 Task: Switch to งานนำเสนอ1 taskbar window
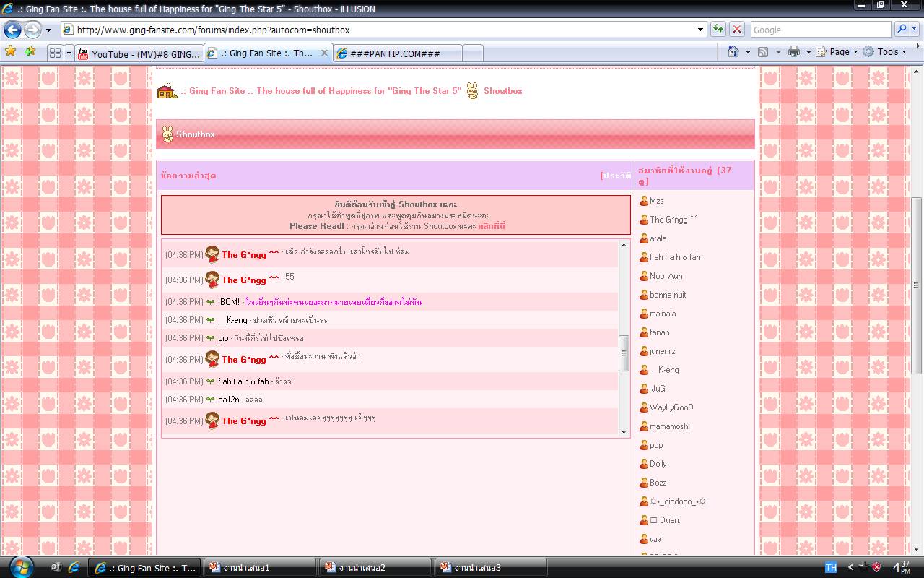pos(259,568)
